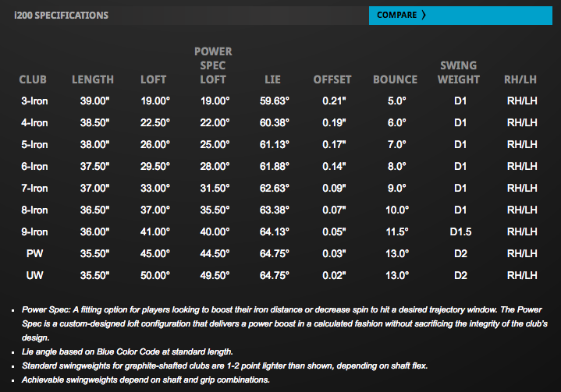Click the 63.38° lie of 8-Iron
The width and height of the screenshot is (561, 392).
(275, 210)
